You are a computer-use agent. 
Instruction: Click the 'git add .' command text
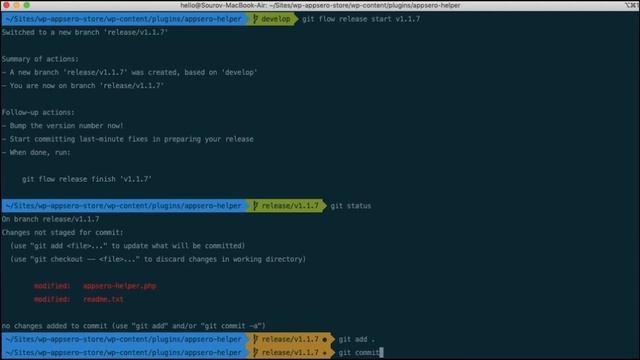pos(356,339)
